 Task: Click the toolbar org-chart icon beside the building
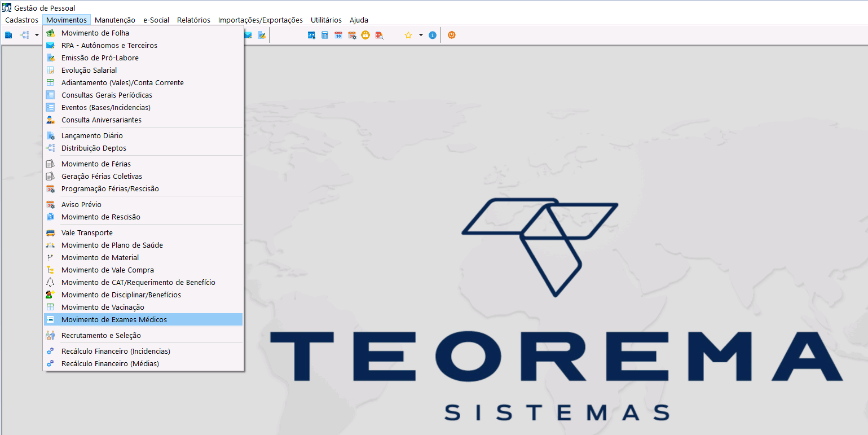[x=24, y=35]
